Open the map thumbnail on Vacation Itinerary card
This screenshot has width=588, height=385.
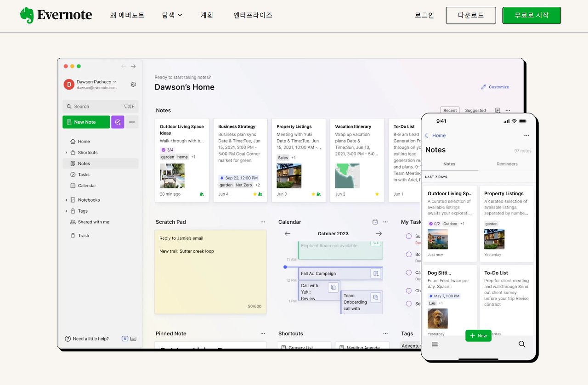(x=347, y=176)
